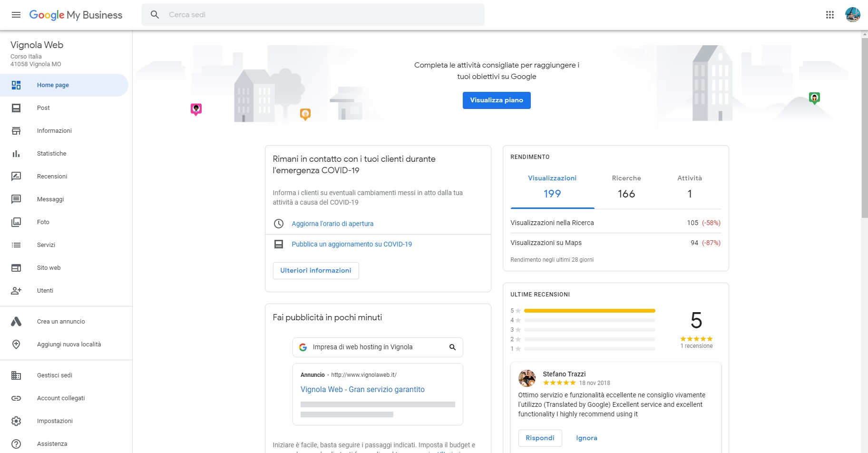Click the Account collegati link icon
The image size is (868, 453).
[x=16, y=398]
